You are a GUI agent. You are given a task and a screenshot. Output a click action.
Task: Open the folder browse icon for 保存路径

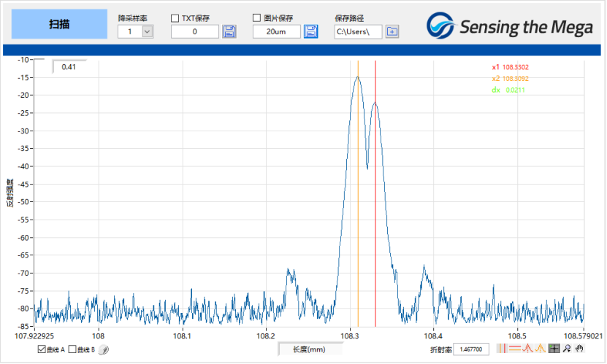(392, 31)
